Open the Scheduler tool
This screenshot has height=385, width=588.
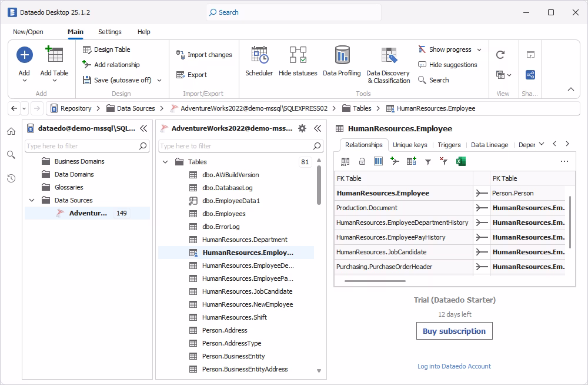tap(259, 61)
